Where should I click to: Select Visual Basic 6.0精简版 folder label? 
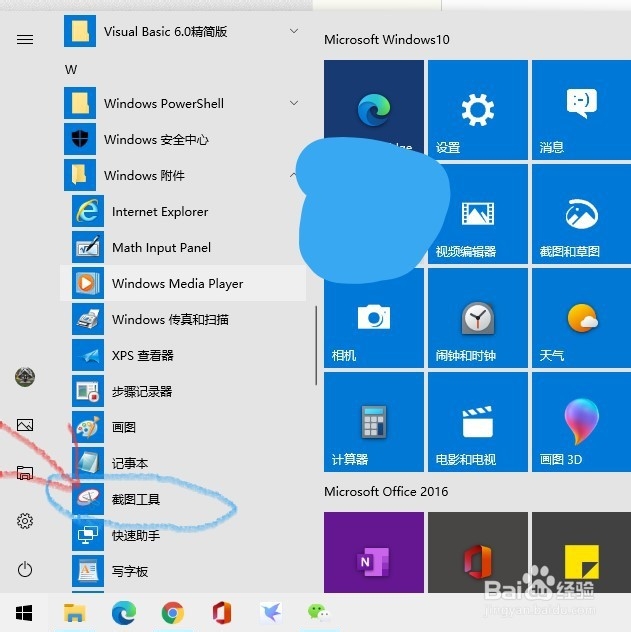(165, 31)
